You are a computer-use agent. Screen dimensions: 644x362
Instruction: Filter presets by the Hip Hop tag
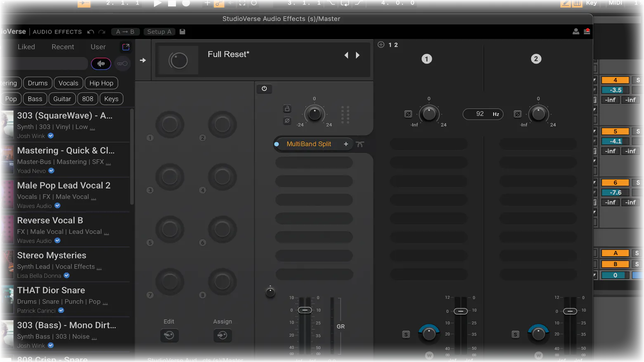102,83
